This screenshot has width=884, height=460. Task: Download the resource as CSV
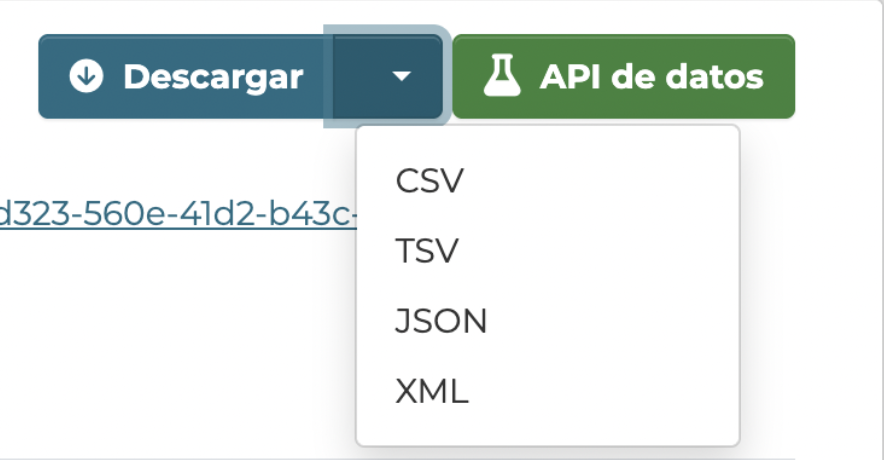(x=430, y=181)
